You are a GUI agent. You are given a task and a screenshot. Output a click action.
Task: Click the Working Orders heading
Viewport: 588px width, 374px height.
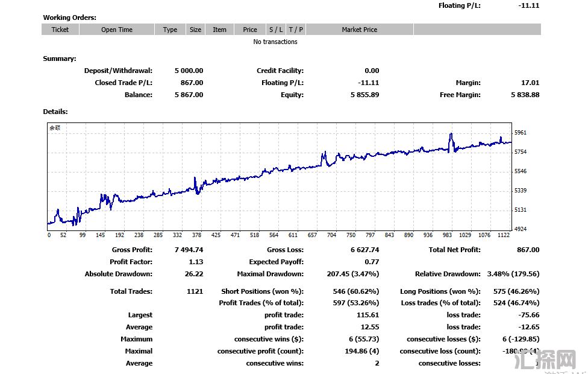pos(70,17)
